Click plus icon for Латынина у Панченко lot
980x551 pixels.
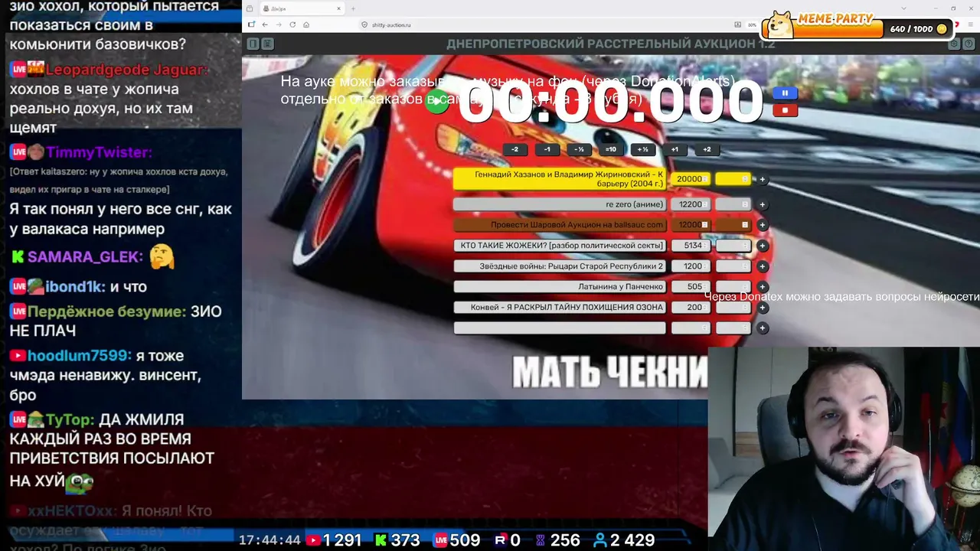coord(763,287)
